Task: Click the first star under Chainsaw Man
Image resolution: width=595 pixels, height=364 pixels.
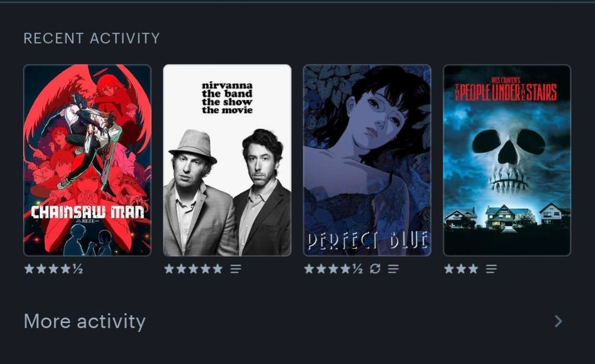Action: click(29, 269)
